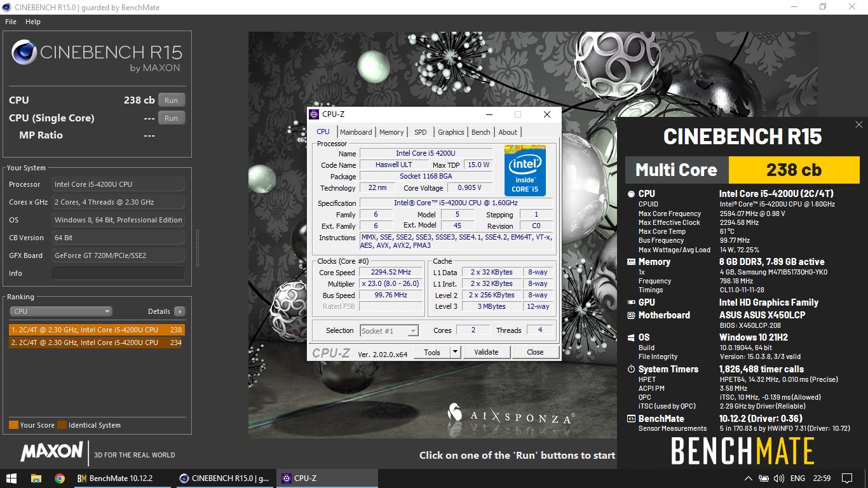Open the volume control in the tray

(x=778, y=478)
